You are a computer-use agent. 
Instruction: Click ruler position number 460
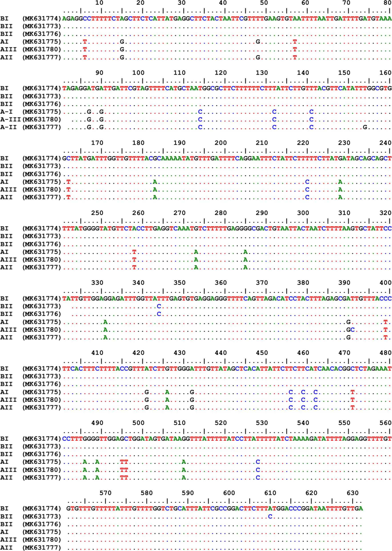click(x=303, y=353)
